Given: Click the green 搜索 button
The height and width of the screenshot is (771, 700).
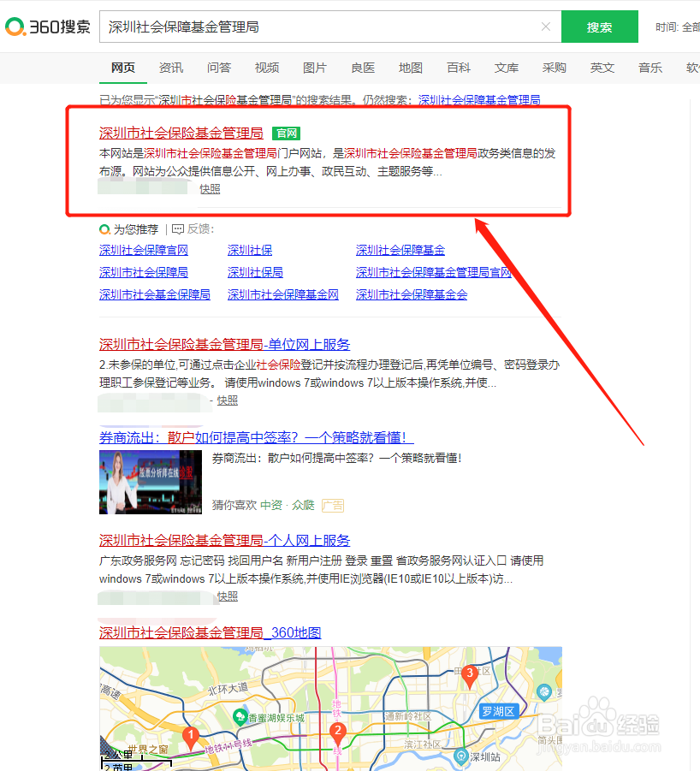Looking at the screenshot, I should 600,27.
